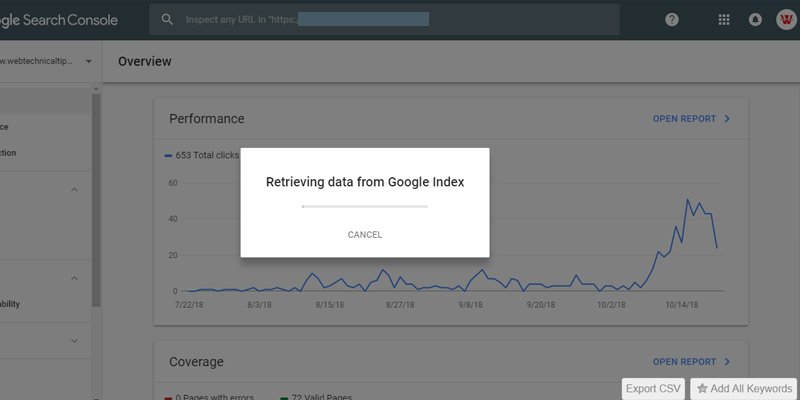Image resolution: width=800 pixels, height=400 pixels.
Task: Collapse the second sidebar section chevron
Action: click(x=74, y=278)
